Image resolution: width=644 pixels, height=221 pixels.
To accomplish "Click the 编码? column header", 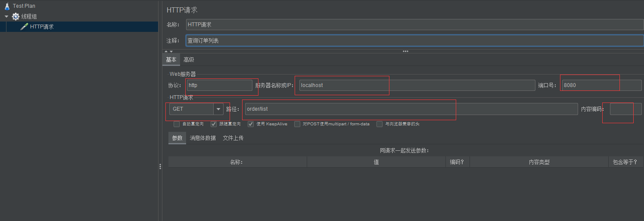I will (457, 162).
